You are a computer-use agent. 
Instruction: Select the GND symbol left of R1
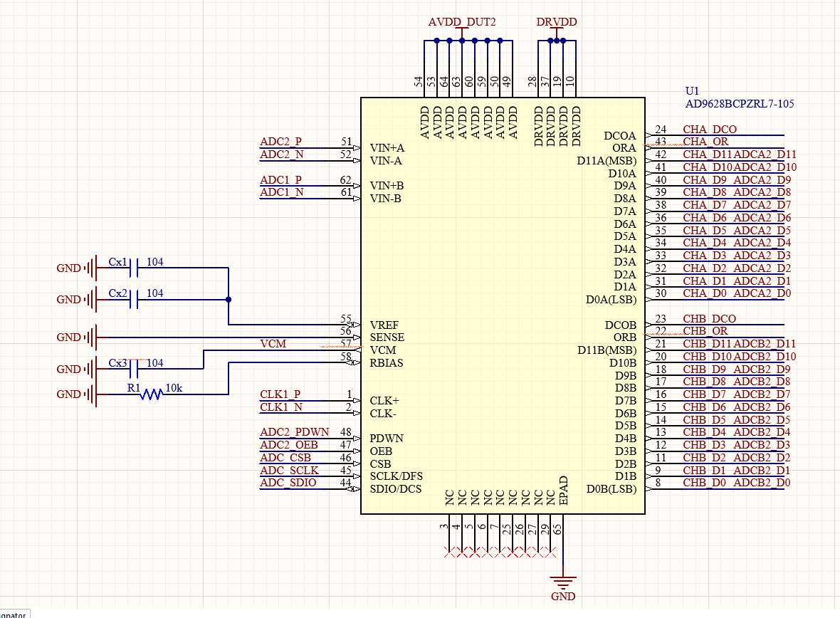tap(90, 394)
